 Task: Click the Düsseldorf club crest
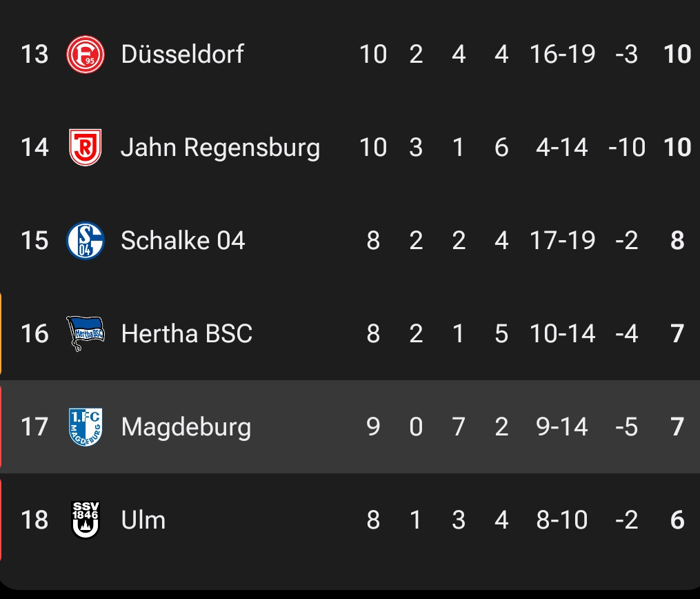(x=86, y=55)
